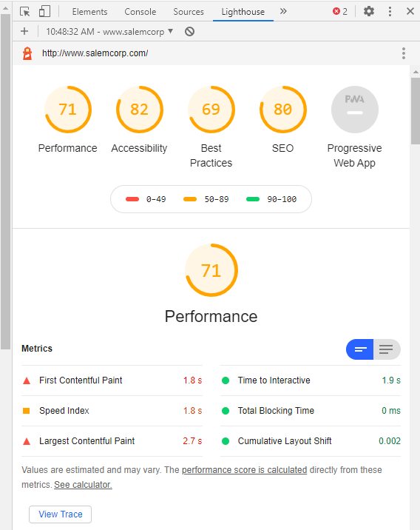
Task: Click the red error count badge
Action: click(340, 12)
